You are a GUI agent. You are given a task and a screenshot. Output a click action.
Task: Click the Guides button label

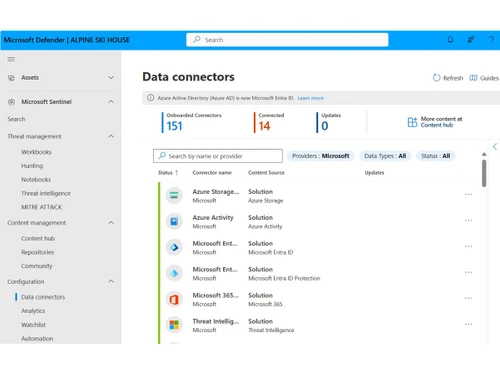tap(489, 78)
